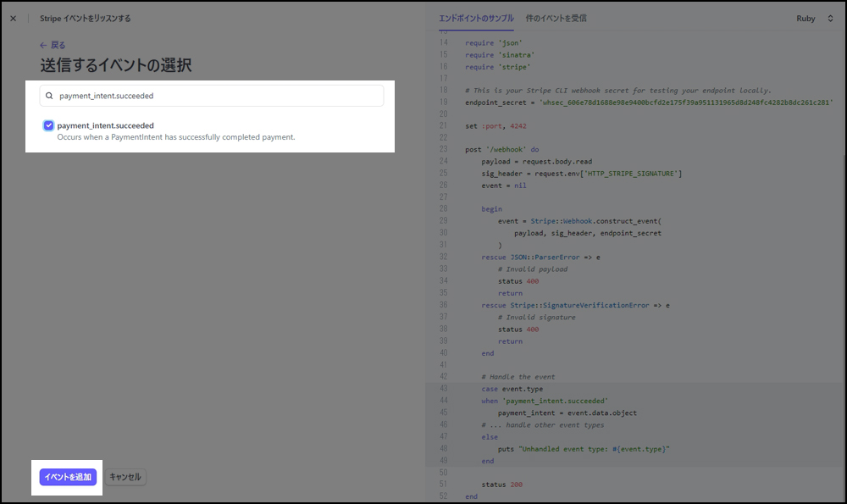Select the payment_intent.succeeded event label
The width and height of the screenshot is (847, 504).
coord(105,125)
